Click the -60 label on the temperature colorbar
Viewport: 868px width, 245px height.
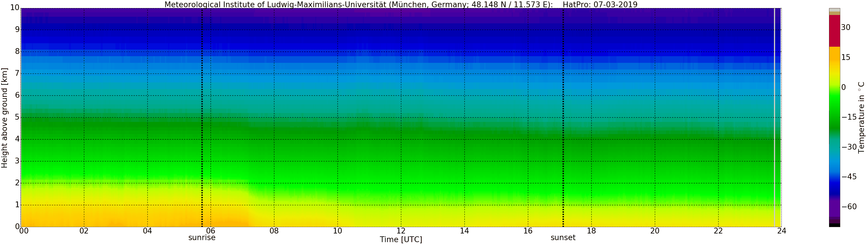[x=849, y=207]
